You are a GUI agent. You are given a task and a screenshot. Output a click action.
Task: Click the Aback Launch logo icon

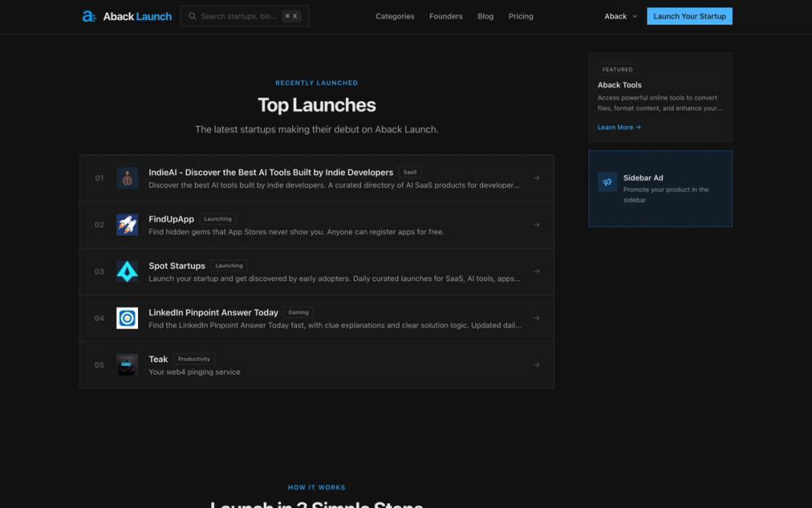tap(89, 16)
